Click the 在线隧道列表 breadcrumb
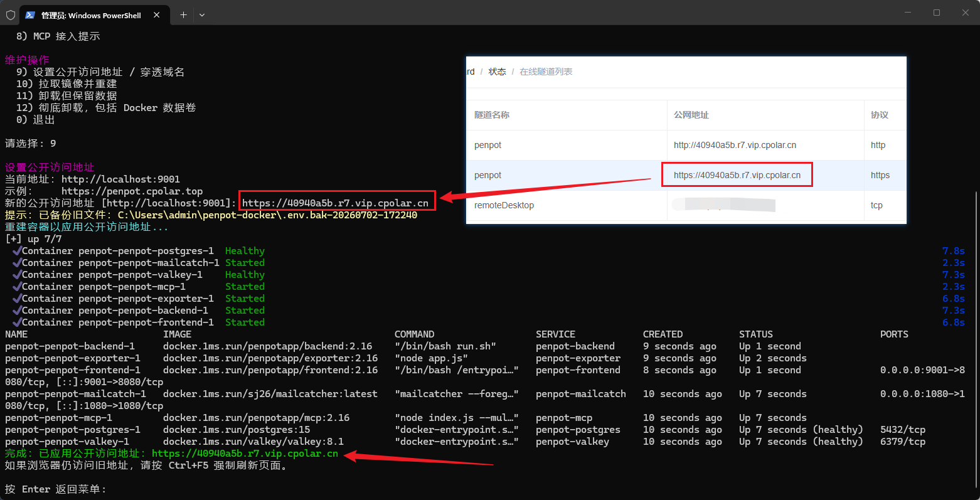980x500 pixels. 546,72
